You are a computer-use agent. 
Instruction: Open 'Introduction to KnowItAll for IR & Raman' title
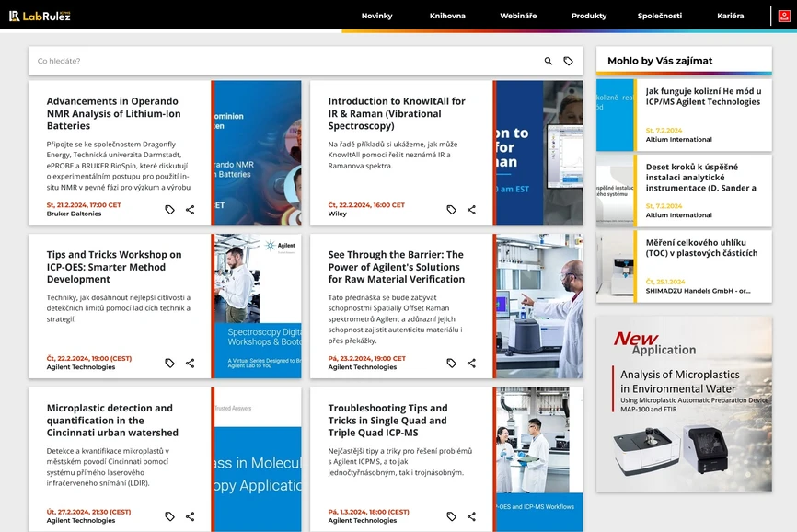(397, 113)
